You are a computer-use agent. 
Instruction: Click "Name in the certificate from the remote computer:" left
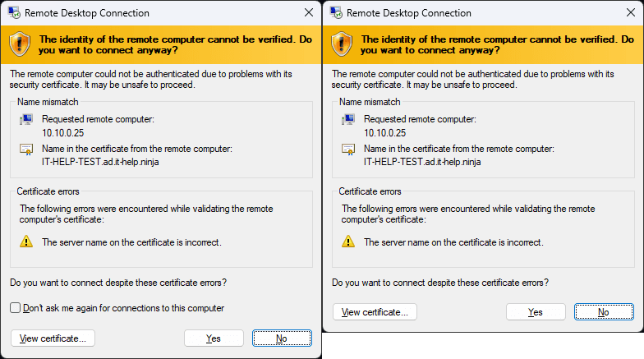point(137,149)
